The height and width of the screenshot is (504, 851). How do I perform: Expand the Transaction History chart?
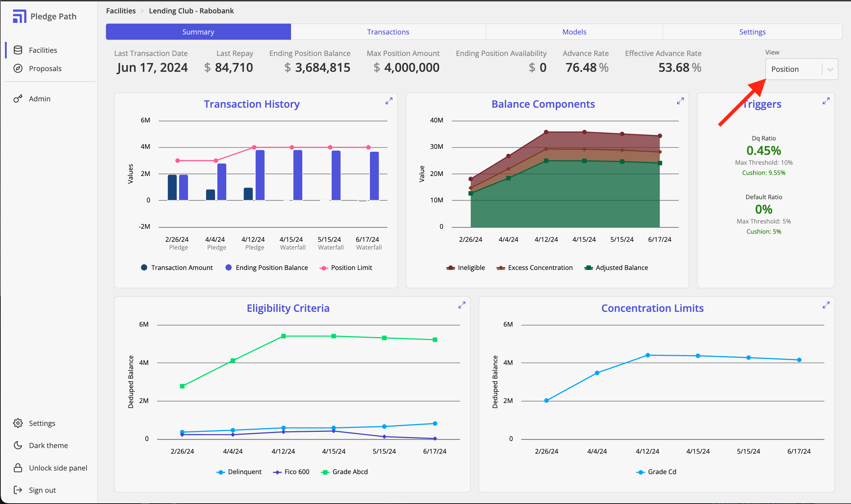389,101
